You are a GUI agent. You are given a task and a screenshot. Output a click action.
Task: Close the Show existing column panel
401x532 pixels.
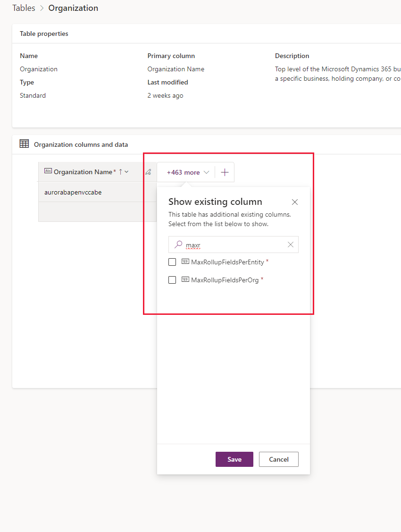point(295,202)
